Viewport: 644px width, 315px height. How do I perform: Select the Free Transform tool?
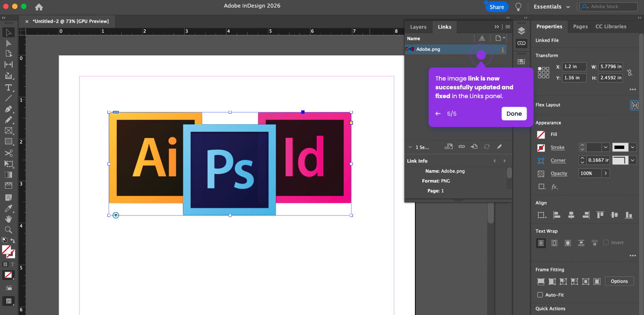[8, 164]
